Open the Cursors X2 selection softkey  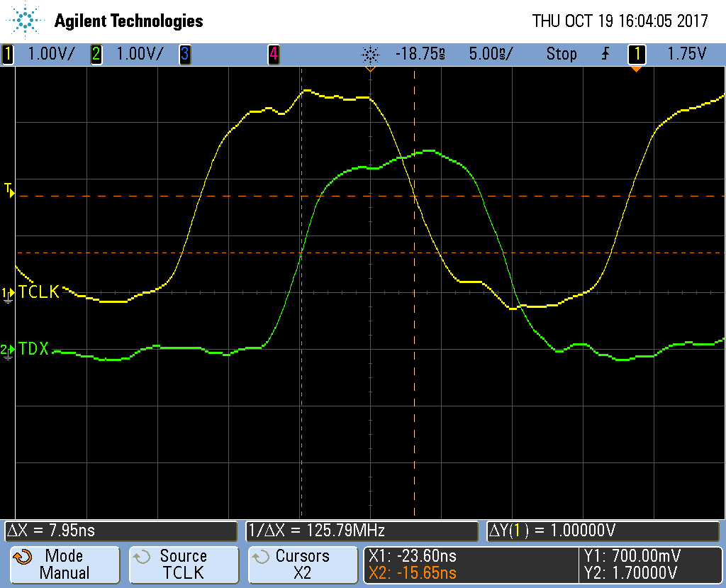click(x=303, y=565)
